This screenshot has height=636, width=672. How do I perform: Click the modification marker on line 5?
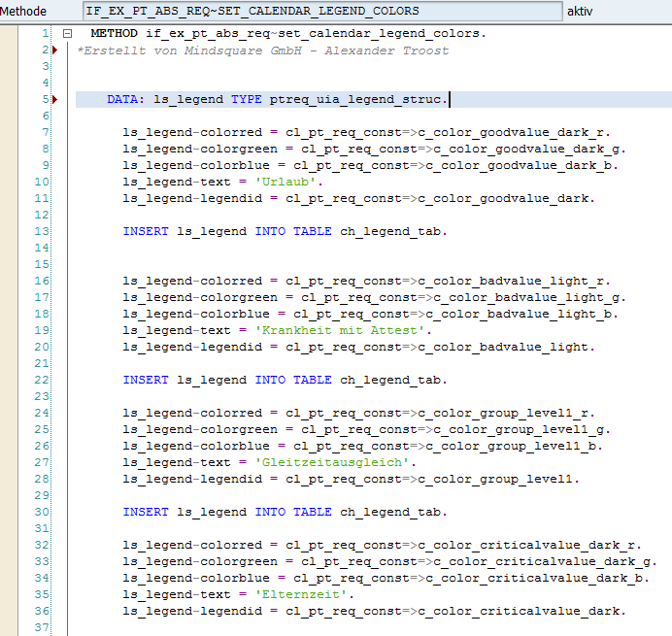(x=54, y=99)
